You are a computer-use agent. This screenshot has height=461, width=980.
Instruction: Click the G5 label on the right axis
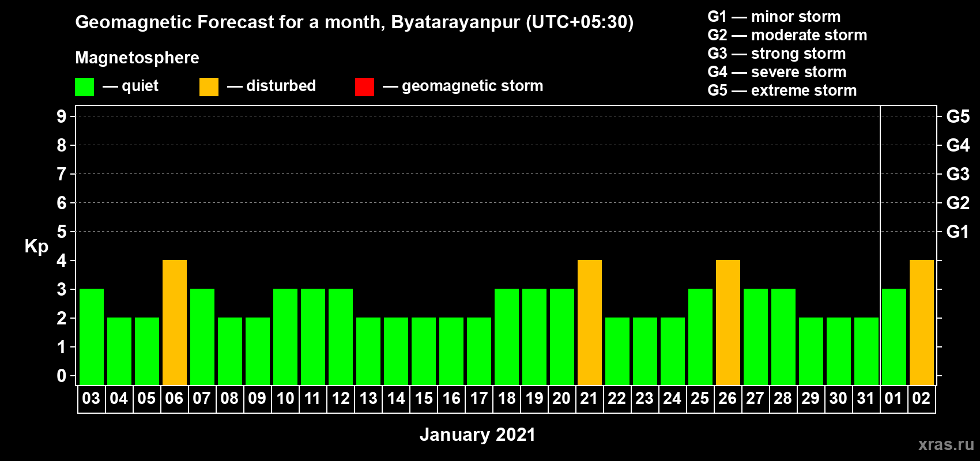click(x=958, y=116)
